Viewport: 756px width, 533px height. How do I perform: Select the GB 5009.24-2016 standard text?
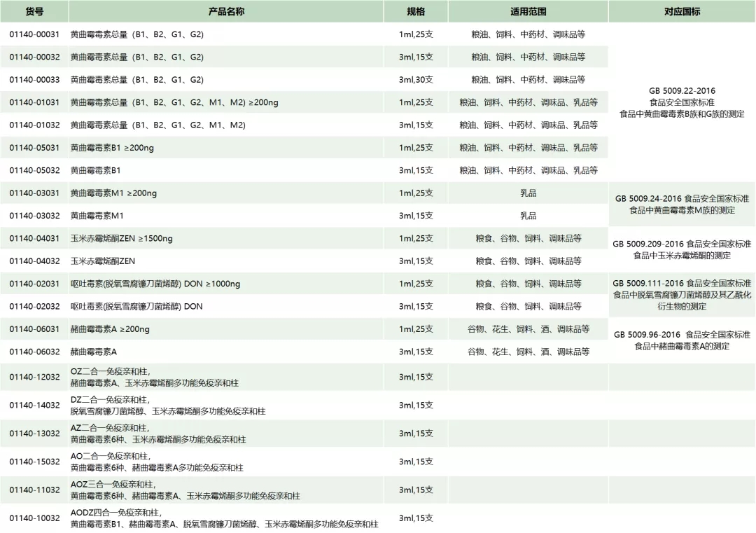pos(682,205)
